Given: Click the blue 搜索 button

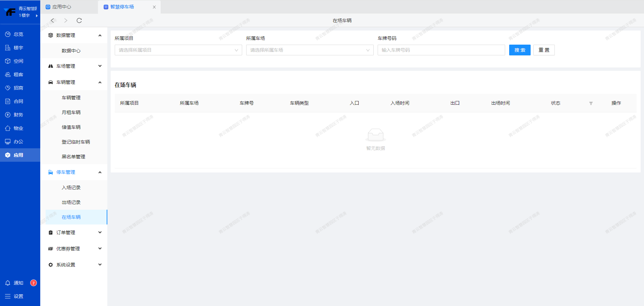Looking at the screenshot, I should pyautogui.click(x=520, y=50).
